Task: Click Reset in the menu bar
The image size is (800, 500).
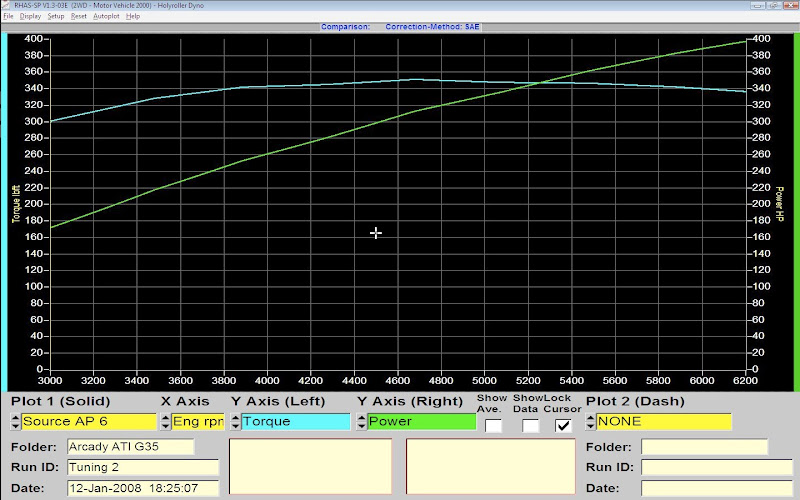Action: (x=78, y=17)
